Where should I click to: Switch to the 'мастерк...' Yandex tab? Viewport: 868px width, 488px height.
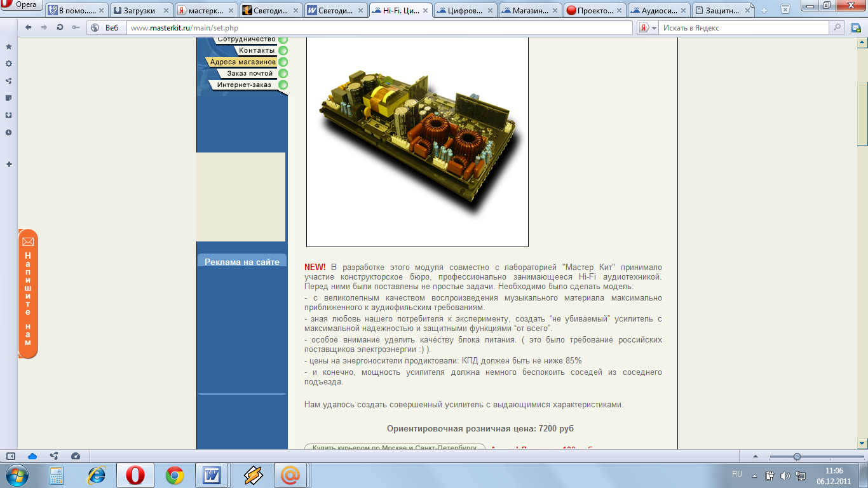206,10
